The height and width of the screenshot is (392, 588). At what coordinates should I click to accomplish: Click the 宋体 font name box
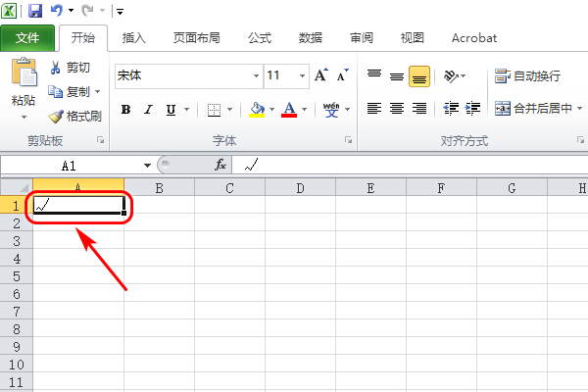(x=182, y=75)
